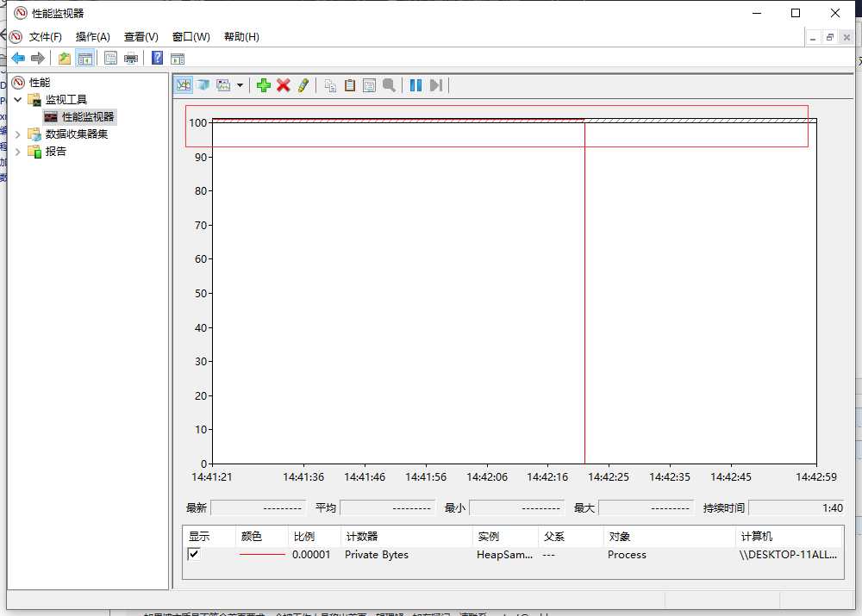862x616 pixels.
Task: Click View Current Activity graph icon
Action: (x=184, y=85)
